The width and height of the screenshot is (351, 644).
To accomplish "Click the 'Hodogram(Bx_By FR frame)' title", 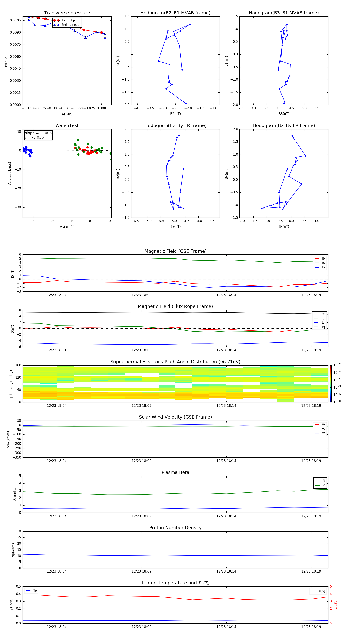I will (x=284, y=125).
